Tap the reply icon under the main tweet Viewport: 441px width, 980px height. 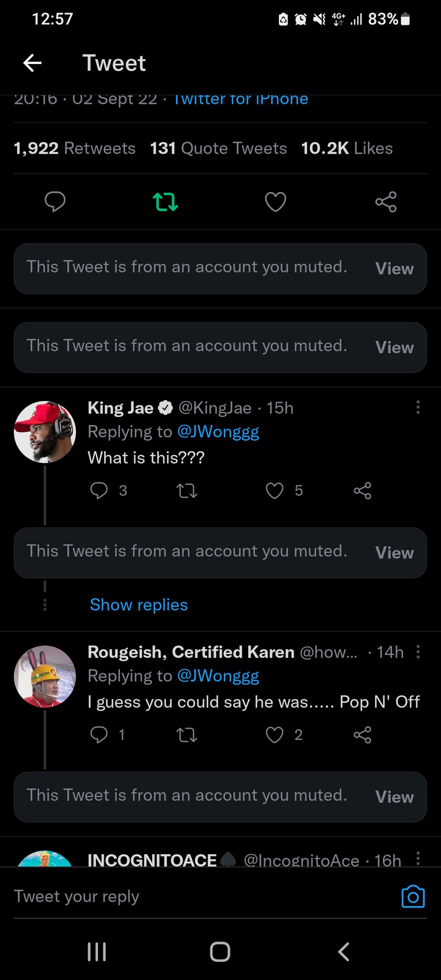coord(55,201)
